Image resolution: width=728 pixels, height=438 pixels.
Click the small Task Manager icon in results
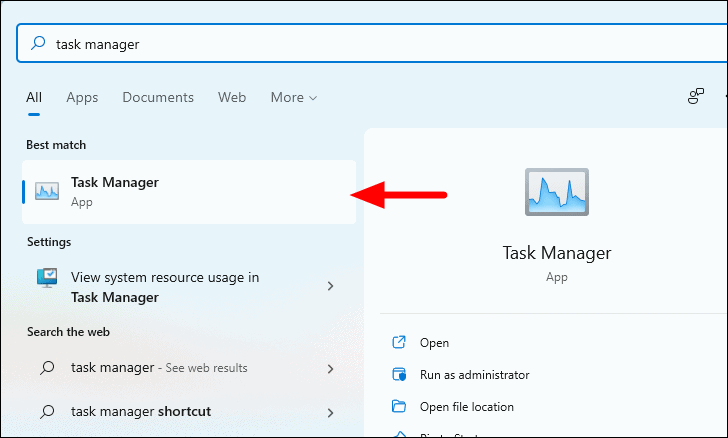point(47,191)
